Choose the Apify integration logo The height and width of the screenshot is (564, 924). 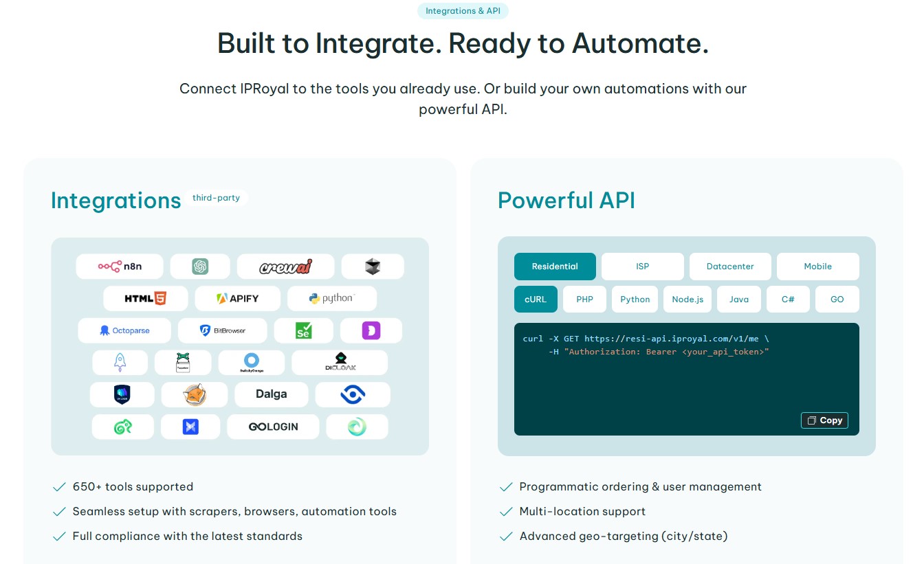pyautogui.click(x=237, y=299)
